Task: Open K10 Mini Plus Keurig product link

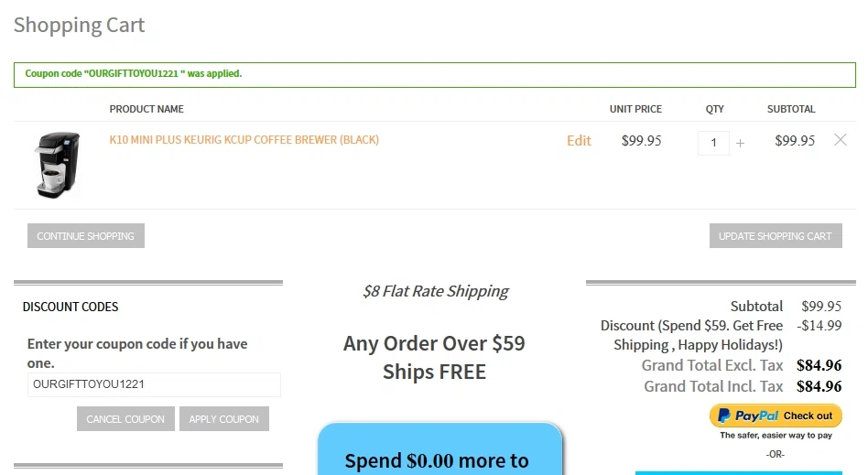Action: 244,139
